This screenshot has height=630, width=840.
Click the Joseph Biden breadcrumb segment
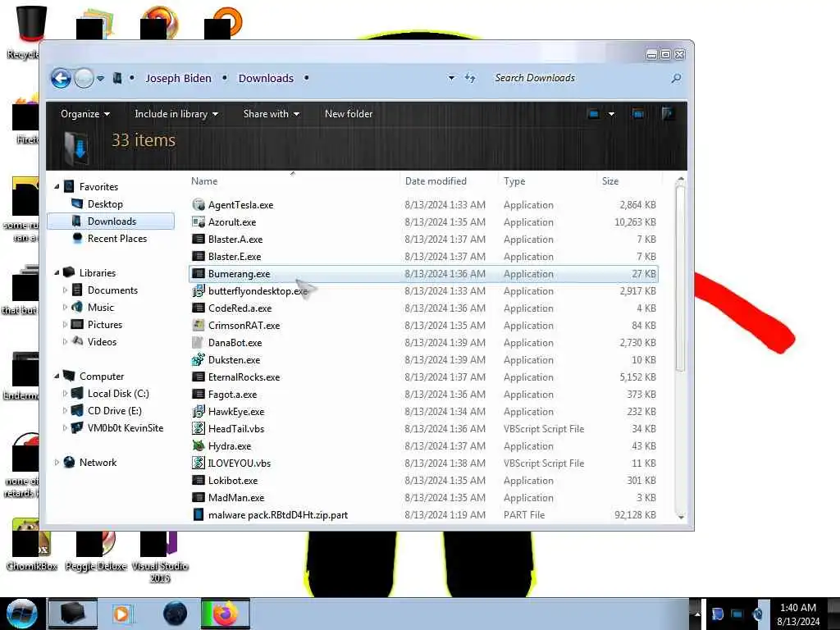[178, 78]
